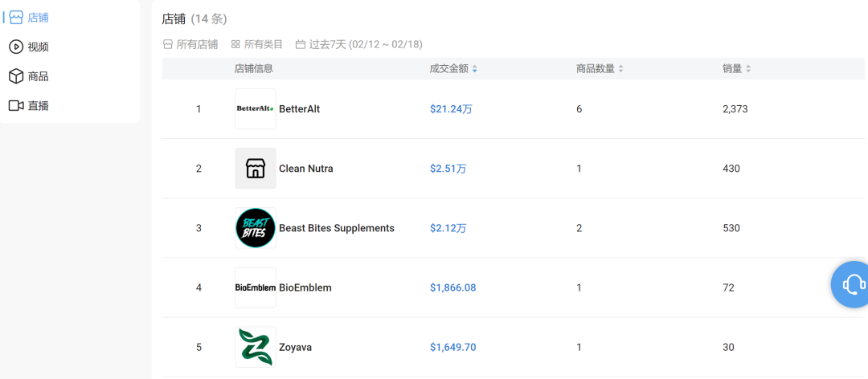Click the Beast Bites logo thumbnail
Screen dimensions: 868x379
point(256,228)
